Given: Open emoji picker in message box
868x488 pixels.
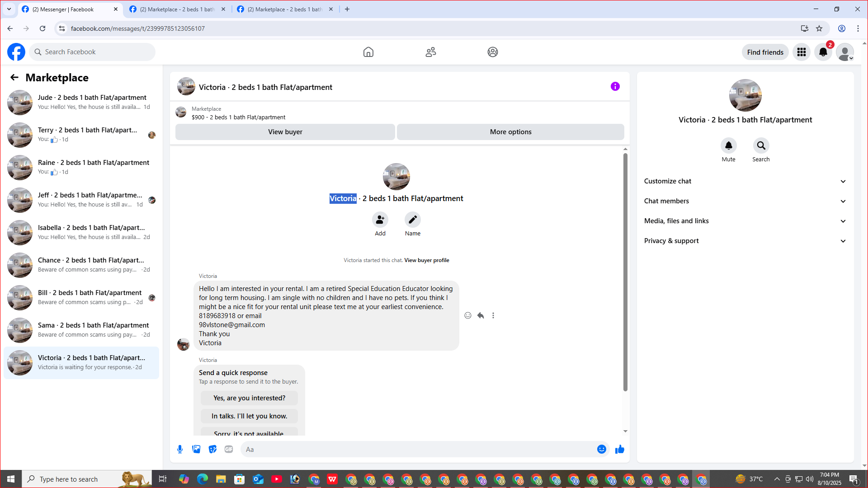Looking at the screenshot, I should tap(601, 449).
